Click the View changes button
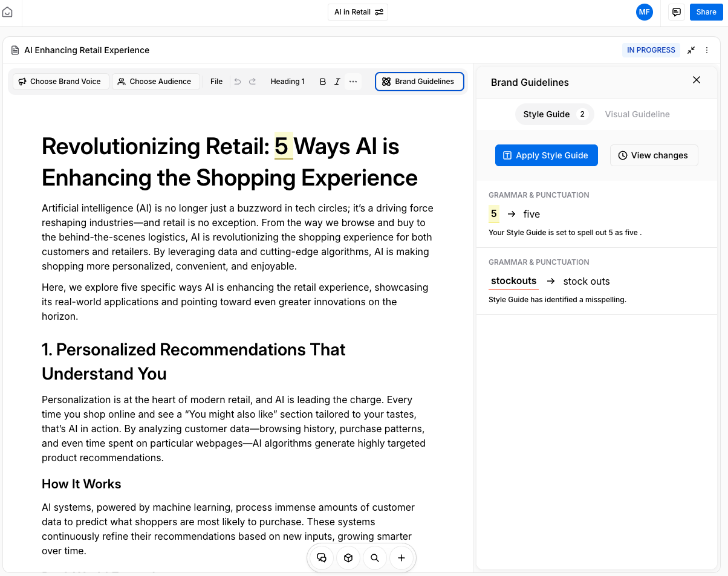Image resolution: width=728 pixels, height=576 pixels. 653,155
